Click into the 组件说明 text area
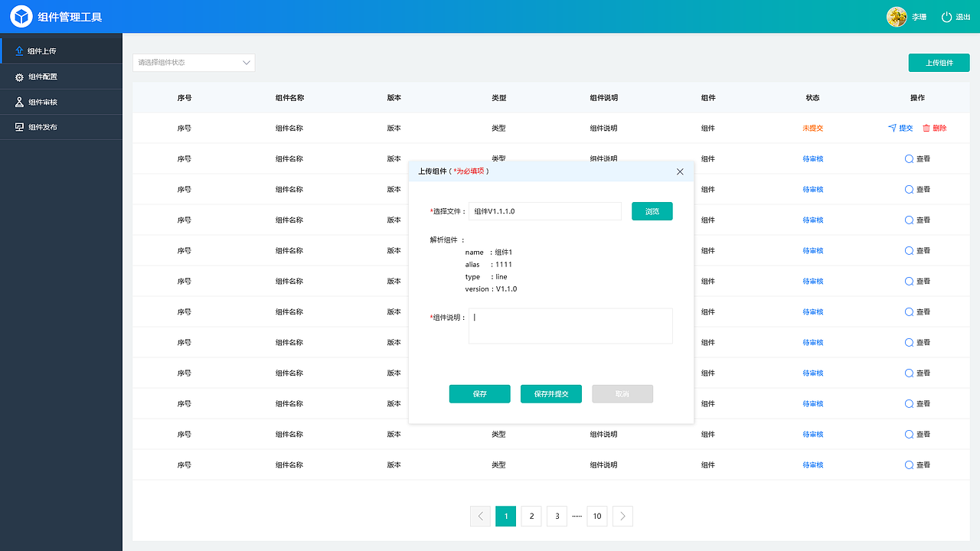 point(570,326)
